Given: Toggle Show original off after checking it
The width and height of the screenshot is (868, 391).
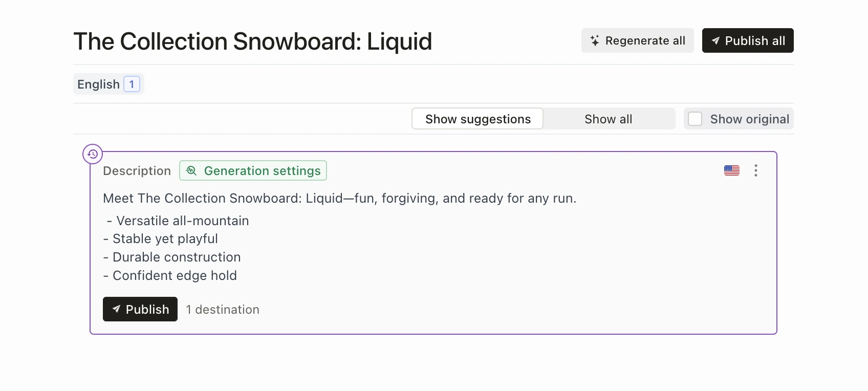Looking at the screenshot, I should 695,118.
